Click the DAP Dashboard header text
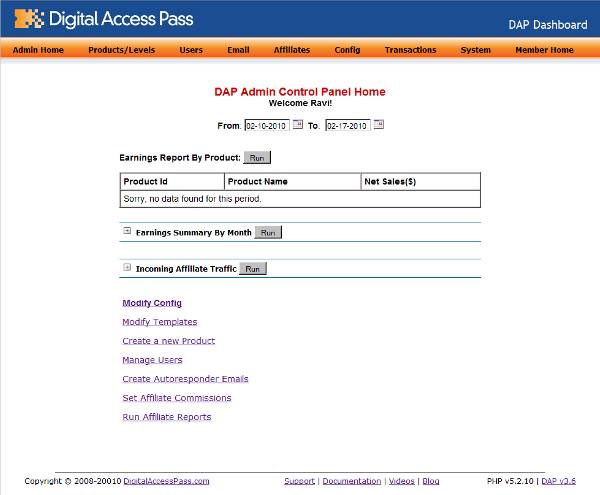 548,25
